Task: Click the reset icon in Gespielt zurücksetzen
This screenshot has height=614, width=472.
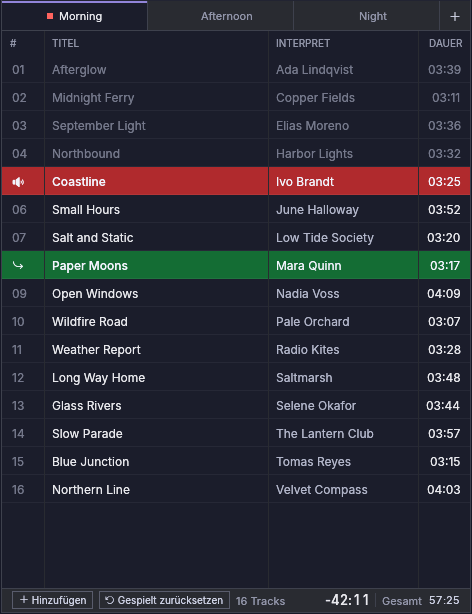Action: point(109,600)
